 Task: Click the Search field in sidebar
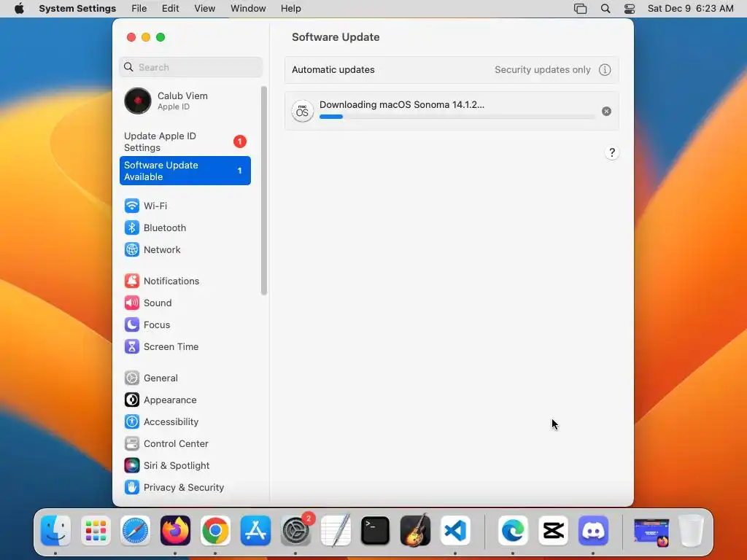click(x=190, y=67)
